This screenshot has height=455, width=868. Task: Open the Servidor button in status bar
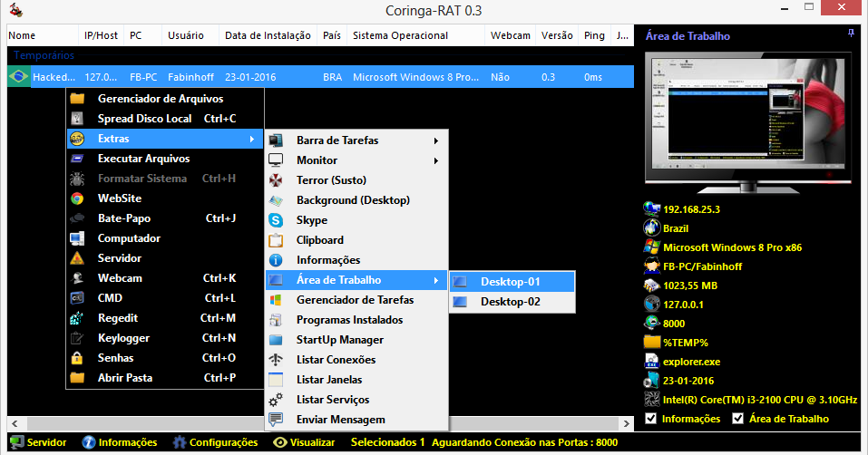[x=38, y=442]
